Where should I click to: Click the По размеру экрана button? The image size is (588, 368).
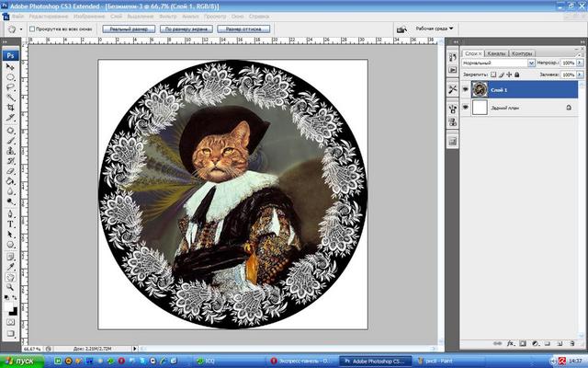[x=187, y=29]
